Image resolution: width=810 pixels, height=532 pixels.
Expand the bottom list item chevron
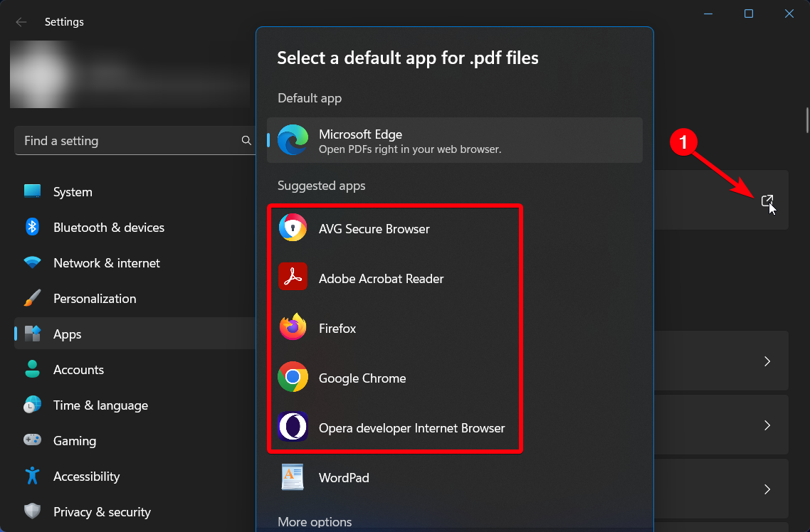[767, 489]
